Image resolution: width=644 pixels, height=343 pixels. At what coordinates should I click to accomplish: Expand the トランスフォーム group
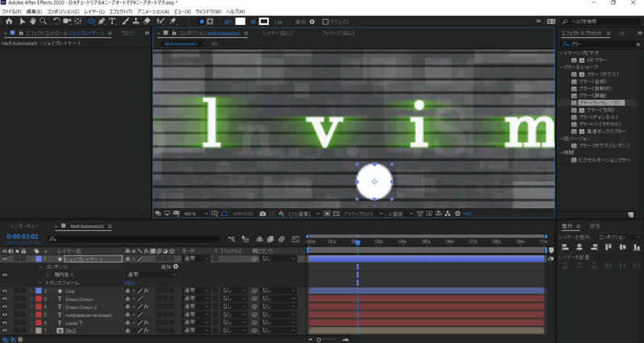[x=40, y=283]
